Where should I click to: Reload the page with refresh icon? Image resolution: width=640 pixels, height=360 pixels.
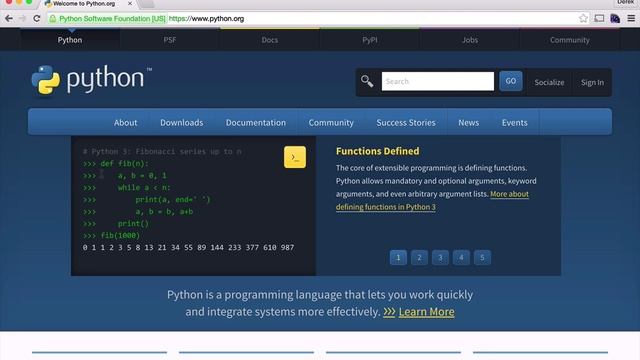37,18
